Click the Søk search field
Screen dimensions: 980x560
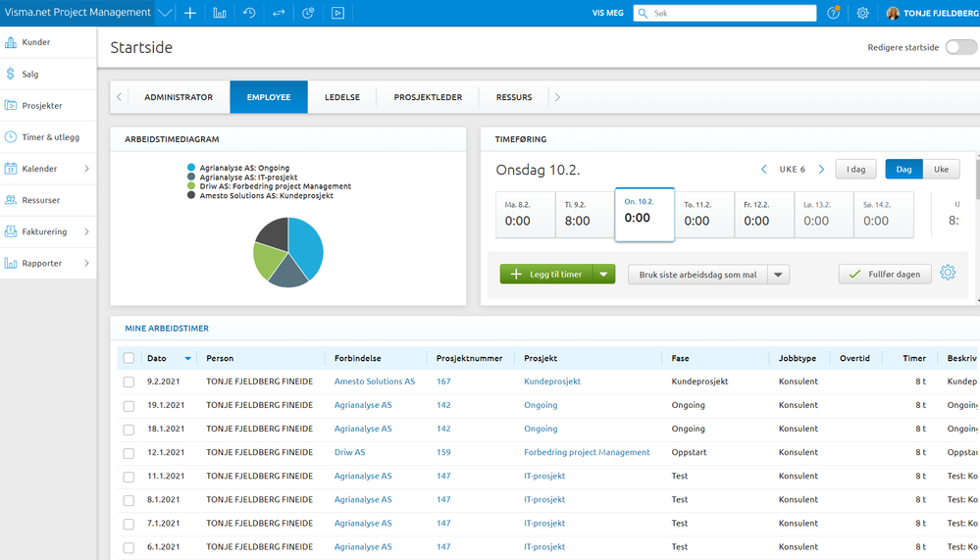pyautogui.click(x=725, y=13)
